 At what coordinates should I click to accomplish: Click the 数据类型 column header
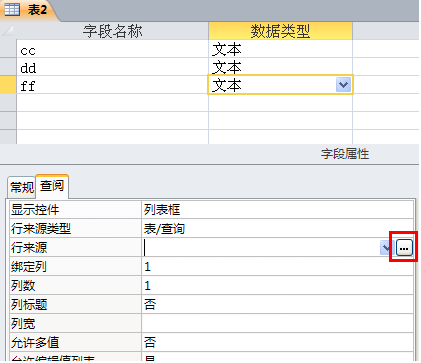coord(280,31)
